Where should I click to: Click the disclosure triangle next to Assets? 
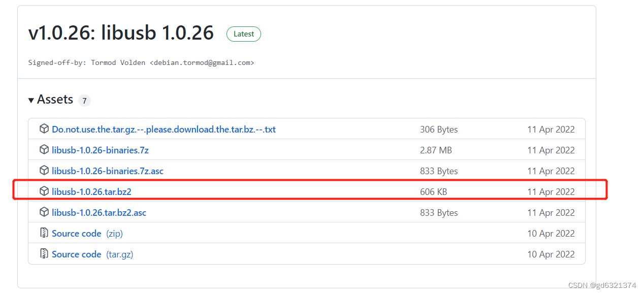point(31,100)
